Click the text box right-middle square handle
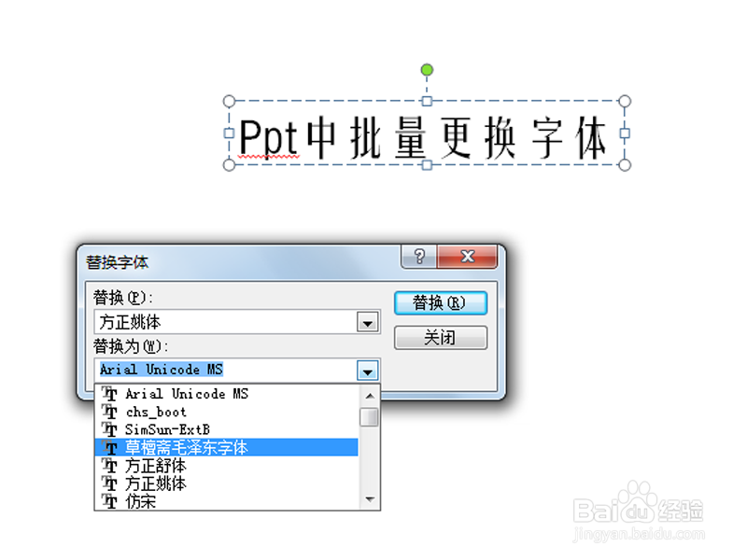747x560 pixels. pyautogui.click(x=625, y=133)
